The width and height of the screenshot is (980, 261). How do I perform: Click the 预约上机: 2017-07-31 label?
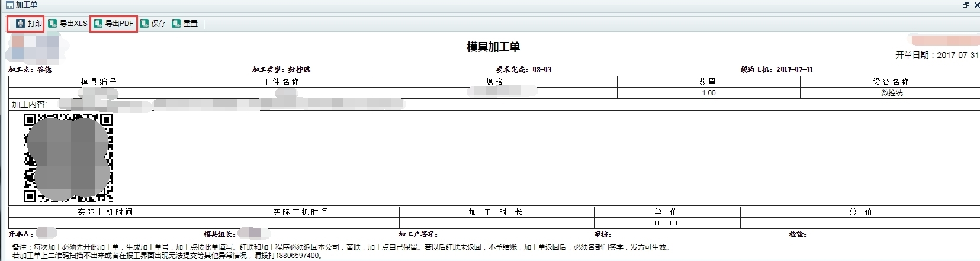click(776, 70)
